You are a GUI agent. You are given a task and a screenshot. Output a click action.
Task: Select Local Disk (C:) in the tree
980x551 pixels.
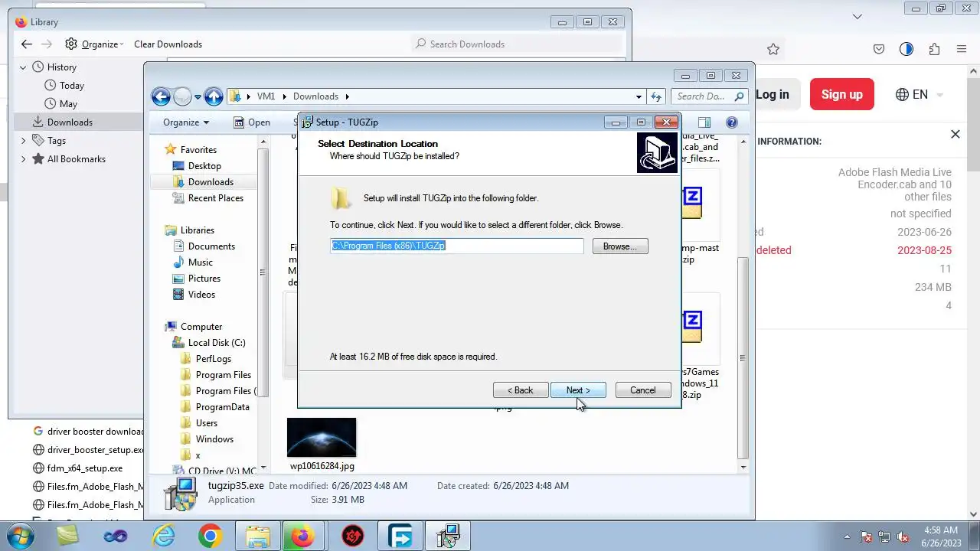coord(217,343)
